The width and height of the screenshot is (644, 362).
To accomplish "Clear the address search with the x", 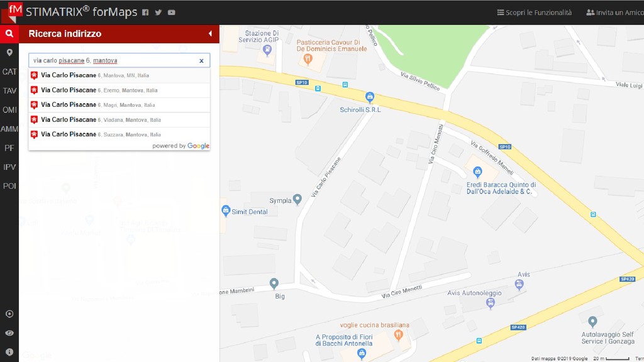I will click(x=201, y=61).
